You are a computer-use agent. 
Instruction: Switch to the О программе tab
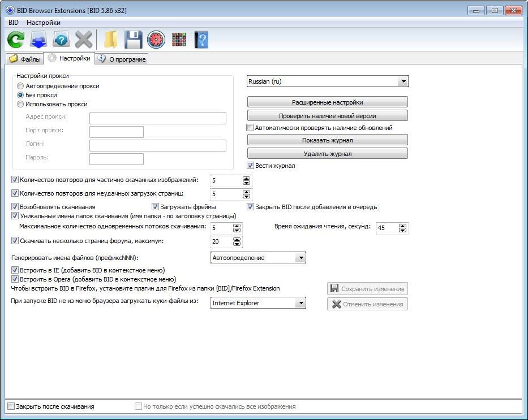point(122,59)
